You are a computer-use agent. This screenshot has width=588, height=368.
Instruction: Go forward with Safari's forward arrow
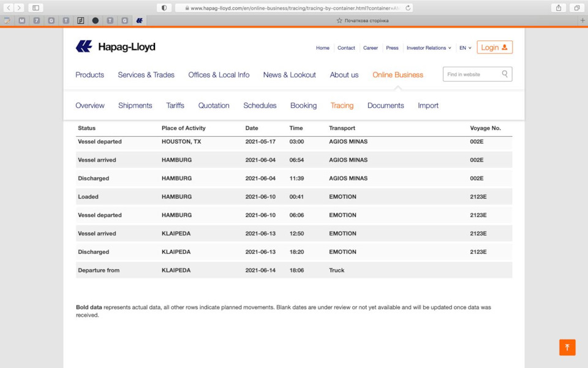19,7
